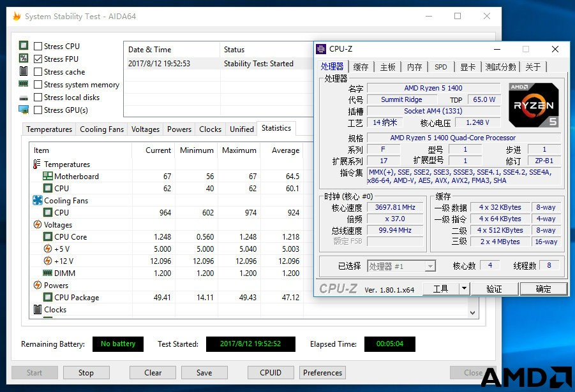Image resolution: width=575 pixels, height=392 pixels.
Task: Enable the Stress GPU(s) checkbox
Action: coord(38,110)
